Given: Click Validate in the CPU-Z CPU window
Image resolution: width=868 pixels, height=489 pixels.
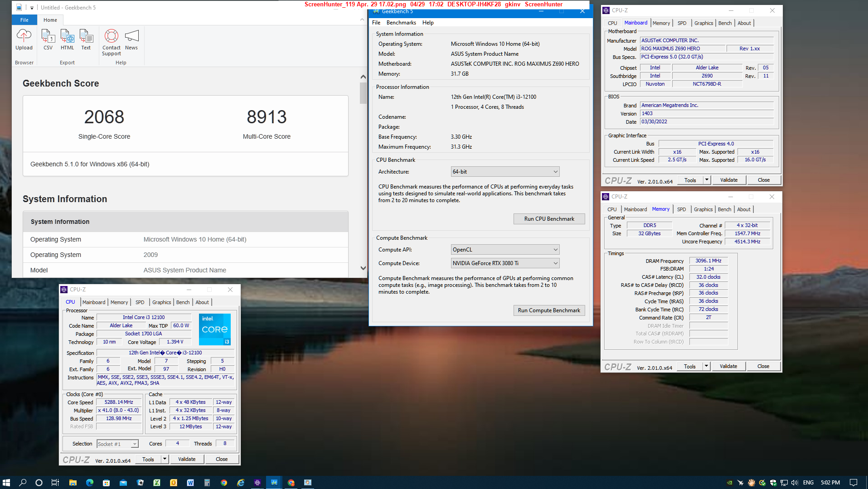Looking at the screenshot, I should [187, 459].
